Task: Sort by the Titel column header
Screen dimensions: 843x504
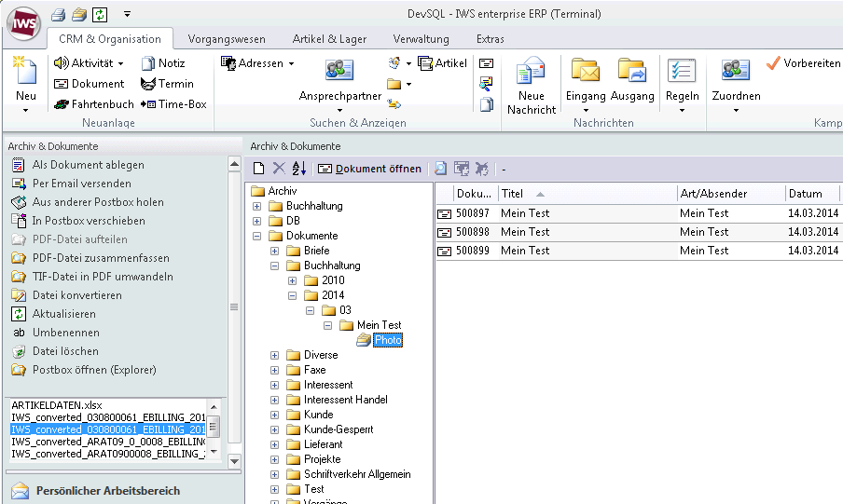Action: click(x=587, y=194)
